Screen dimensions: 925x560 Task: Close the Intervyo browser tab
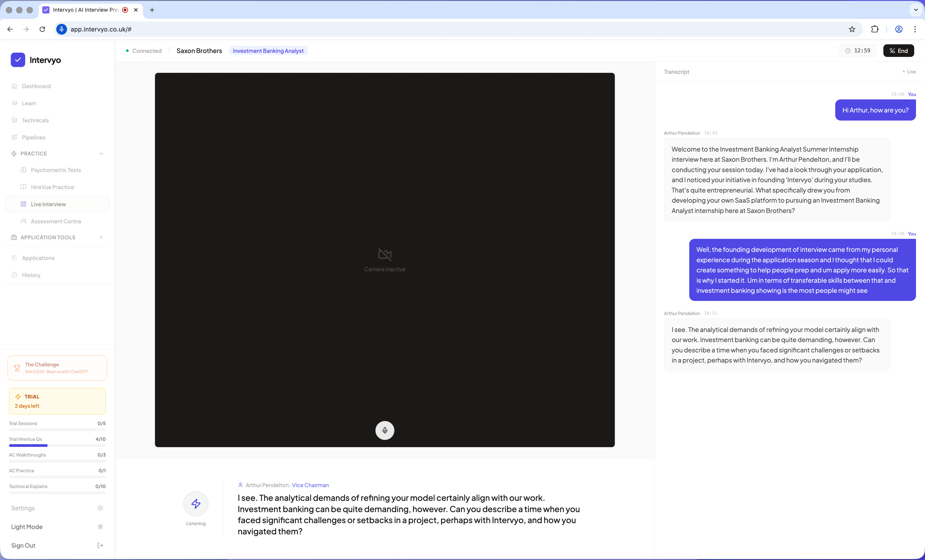click(x=136, y=10)
